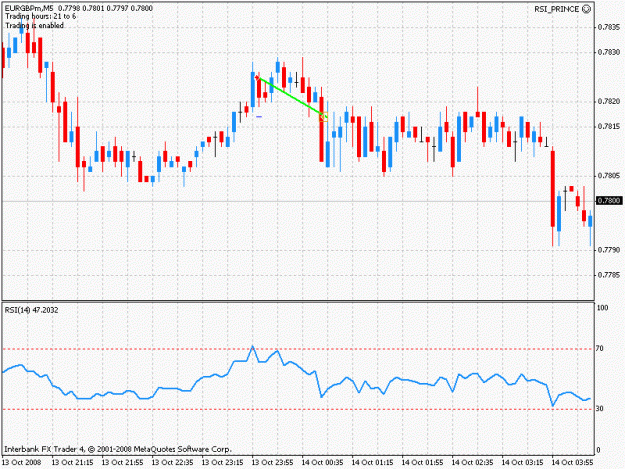Click the 0.7790 price axis label
This screenshot has width=625, height=469.
609,250
